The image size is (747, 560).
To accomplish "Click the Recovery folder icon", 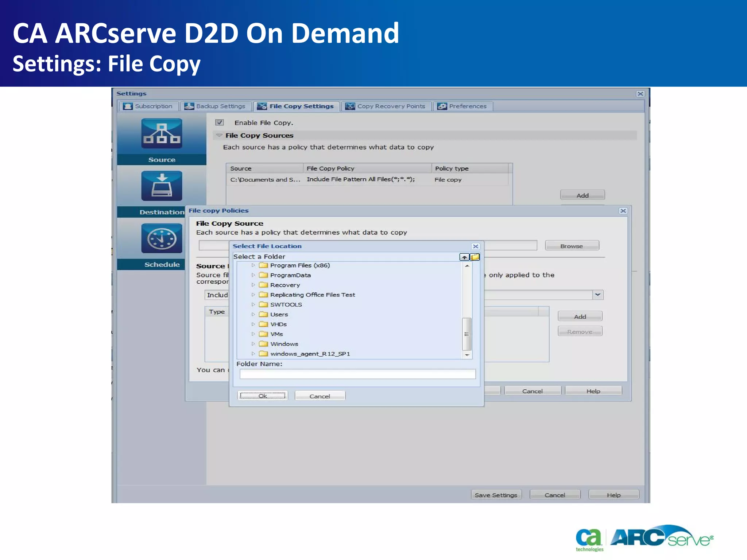I will pyautogui.click(x=263, y=285).
